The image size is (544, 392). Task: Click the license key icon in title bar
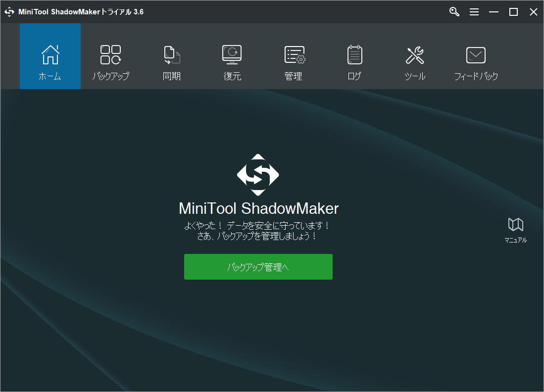click(454, 12)
